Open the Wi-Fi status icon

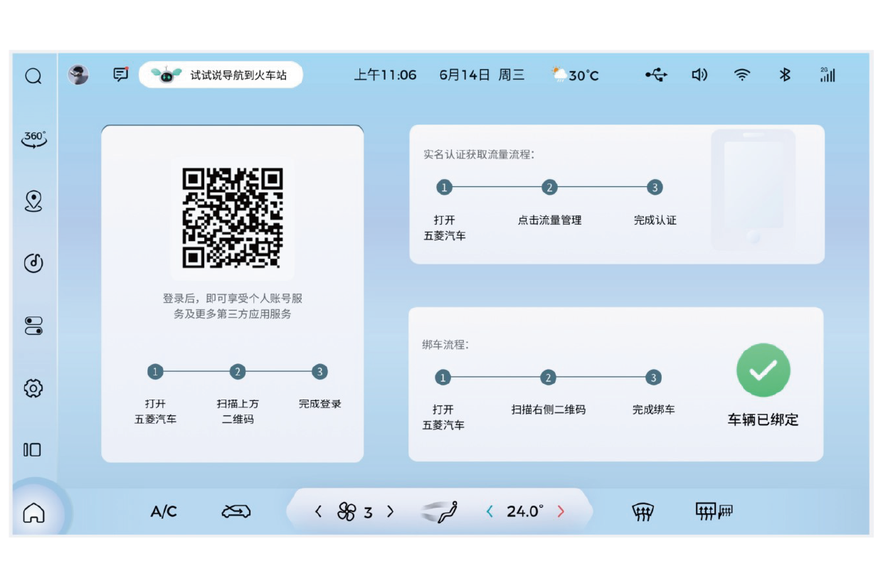(742, 75)
